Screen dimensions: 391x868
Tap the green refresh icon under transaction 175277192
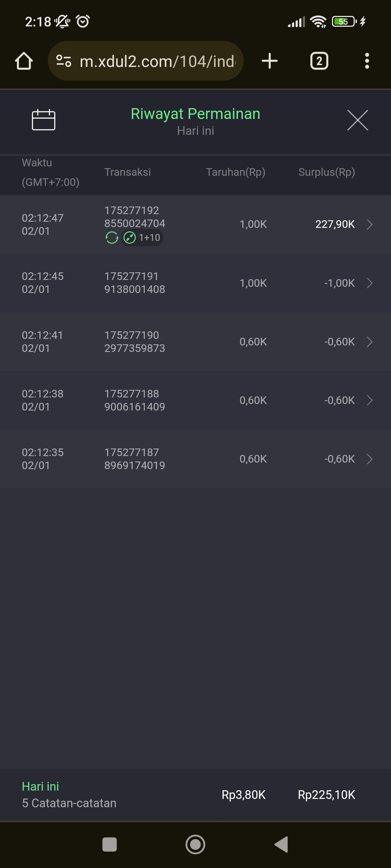(112, 238)
